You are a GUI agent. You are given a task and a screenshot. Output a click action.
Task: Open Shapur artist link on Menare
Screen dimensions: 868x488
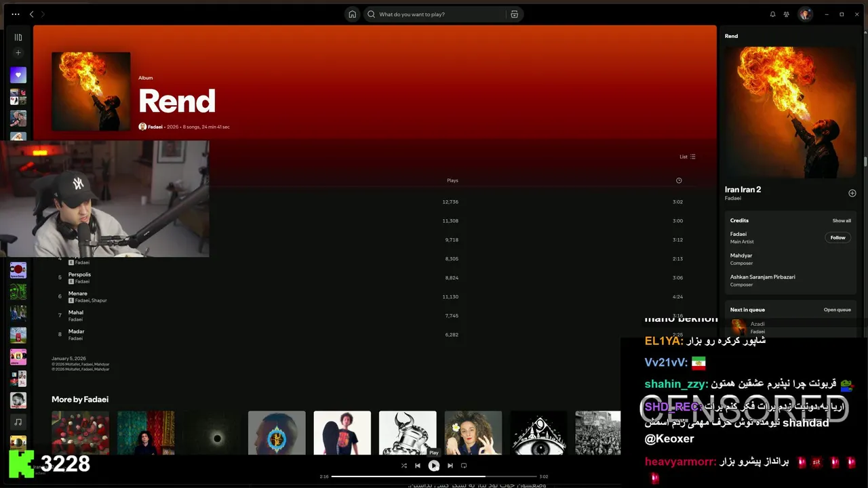(x=99, y=300)
